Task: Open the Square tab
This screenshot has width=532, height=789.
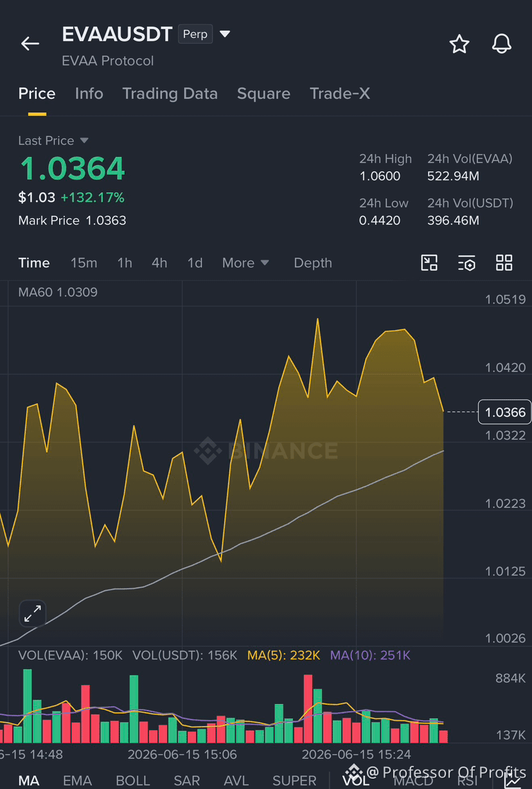Action: (263, 94)
